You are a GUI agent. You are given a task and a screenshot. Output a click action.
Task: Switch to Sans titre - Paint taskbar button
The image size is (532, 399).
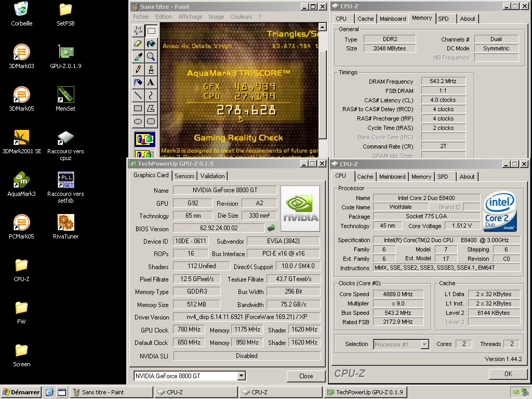click(x=112, y=392)
